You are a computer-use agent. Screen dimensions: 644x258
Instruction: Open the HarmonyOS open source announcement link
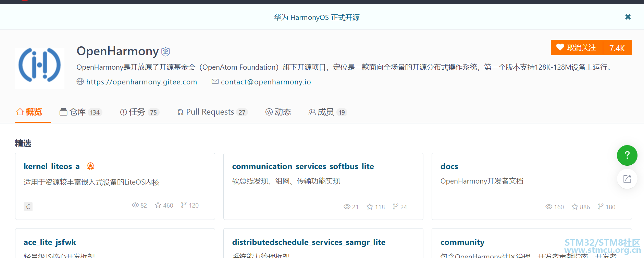click(317, 17)
